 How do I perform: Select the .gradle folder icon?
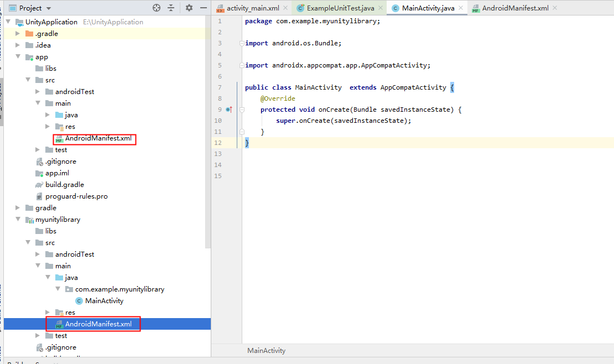tap(29, 33)
